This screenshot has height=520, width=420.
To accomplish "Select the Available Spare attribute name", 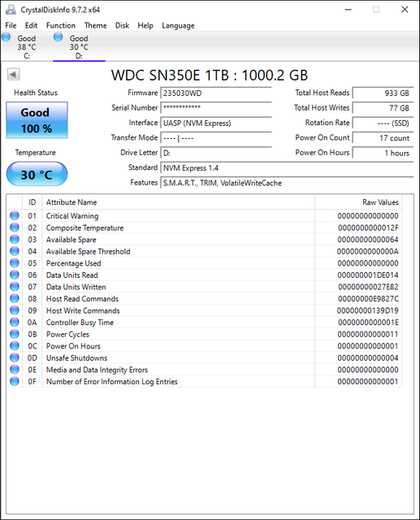I will tap(71, 240).
